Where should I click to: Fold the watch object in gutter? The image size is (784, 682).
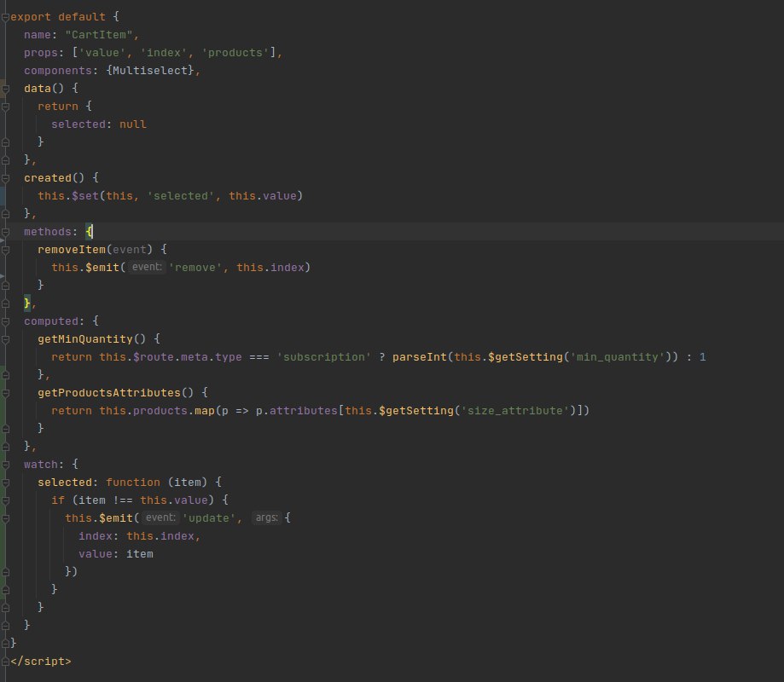pyautogui.click(x=5, y=465)
